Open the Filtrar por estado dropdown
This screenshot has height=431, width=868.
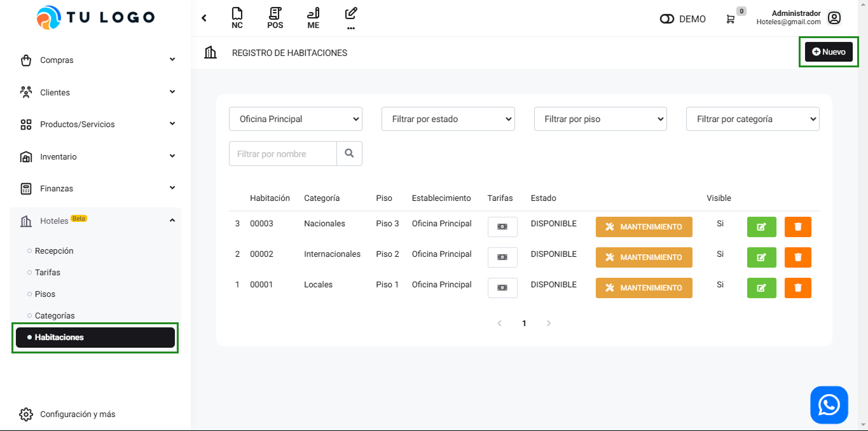click(448, 119)
